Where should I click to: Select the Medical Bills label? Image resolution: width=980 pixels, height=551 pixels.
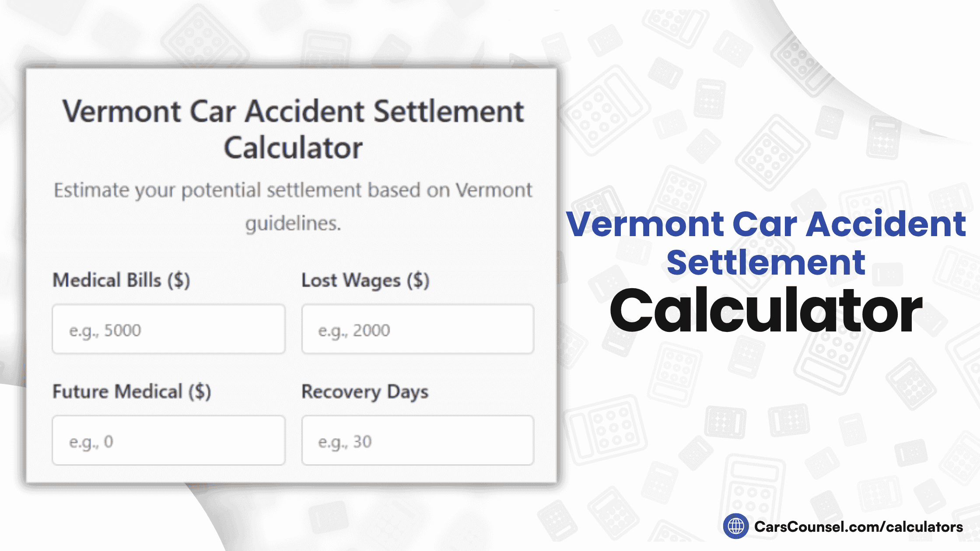pos(122,280)
